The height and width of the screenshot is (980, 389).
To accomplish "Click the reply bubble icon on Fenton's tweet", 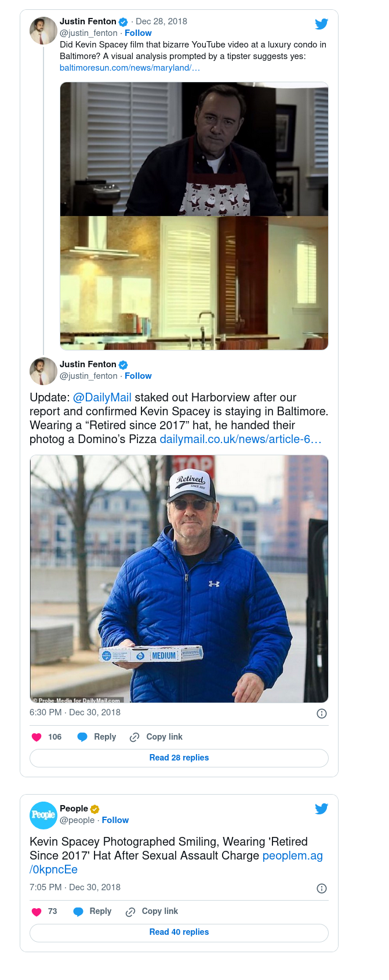I will (x=82, y=737).
